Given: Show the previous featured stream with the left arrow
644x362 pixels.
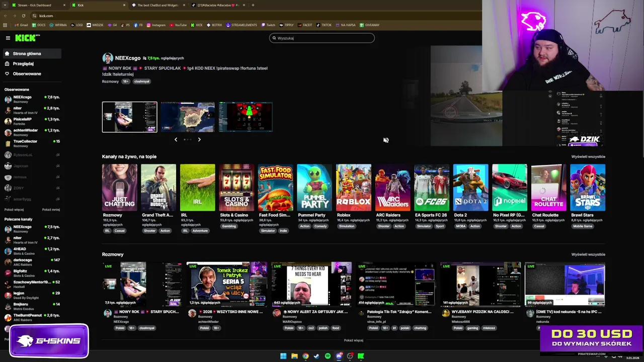Looking at the screenshot, I should click(176, 139).
